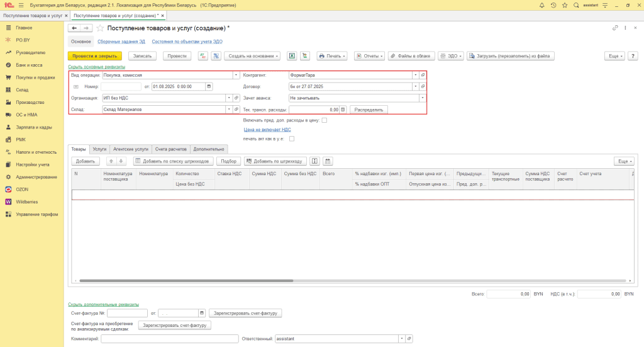
Task: Click Записать button
Action: pyautogui.click(x=143, y=56)
